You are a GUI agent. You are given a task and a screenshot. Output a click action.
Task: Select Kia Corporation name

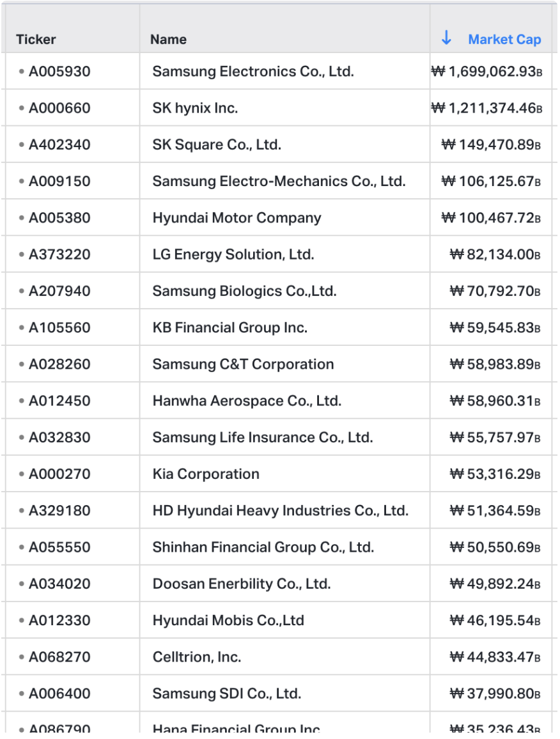(206, 474)
